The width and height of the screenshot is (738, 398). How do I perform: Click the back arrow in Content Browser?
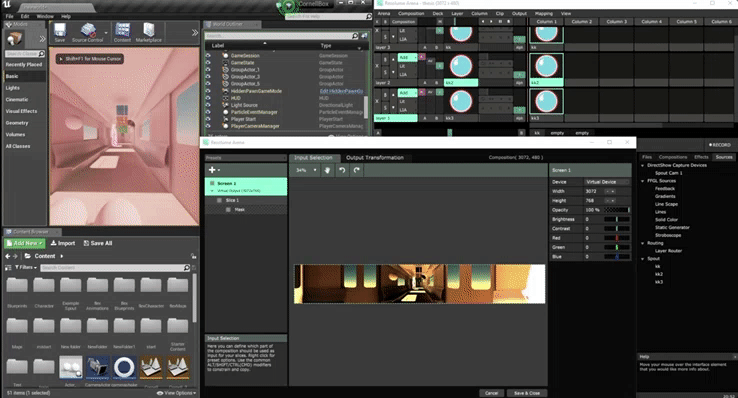click(8, 256)
